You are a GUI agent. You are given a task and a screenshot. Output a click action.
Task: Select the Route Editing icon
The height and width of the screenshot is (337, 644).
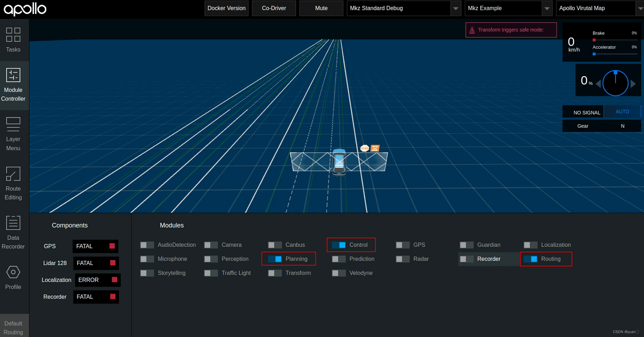[13, 174]
